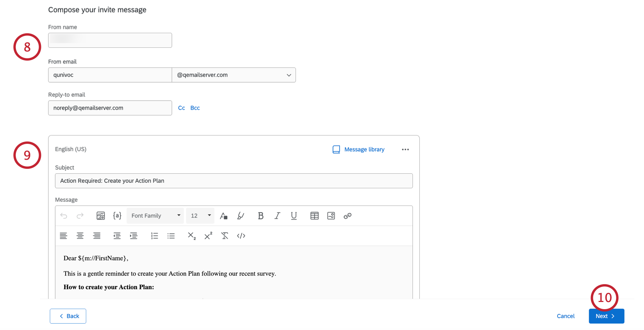Click the From name input field

[110, 40]
